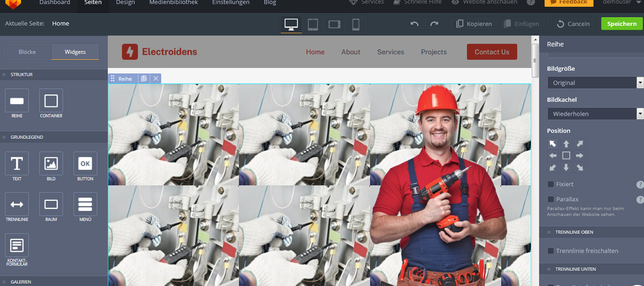Select the Bild widget icon
The height and width of the screenshot is (286, 644).
(x=51, y=164)
